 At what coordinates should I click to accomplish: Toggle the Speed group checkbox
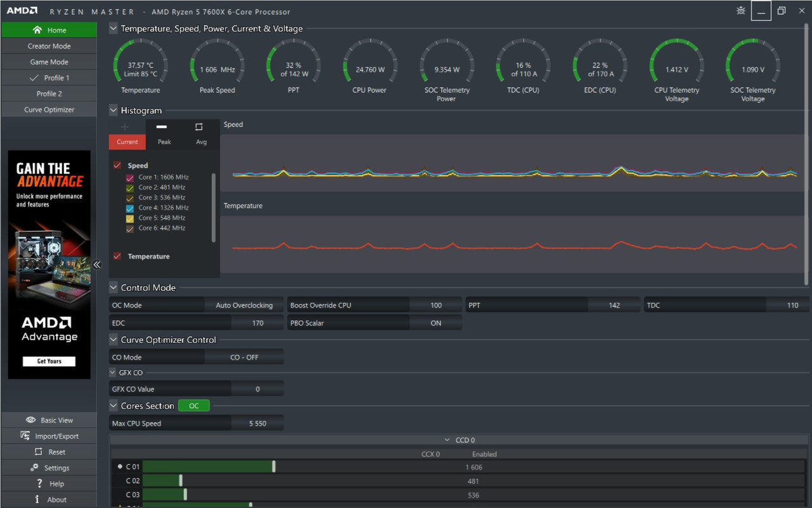coord(117,165)
